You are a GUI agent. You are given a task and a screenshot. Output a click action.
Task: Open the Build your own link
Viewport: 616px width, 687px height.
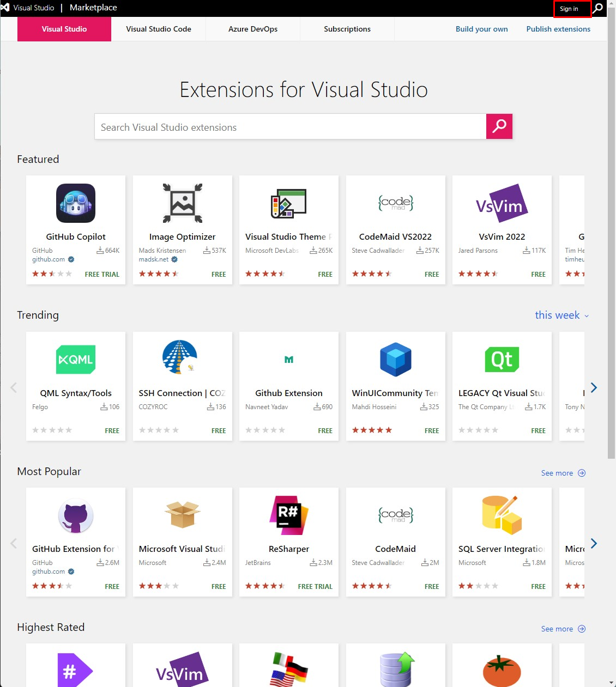click(482, 29)
